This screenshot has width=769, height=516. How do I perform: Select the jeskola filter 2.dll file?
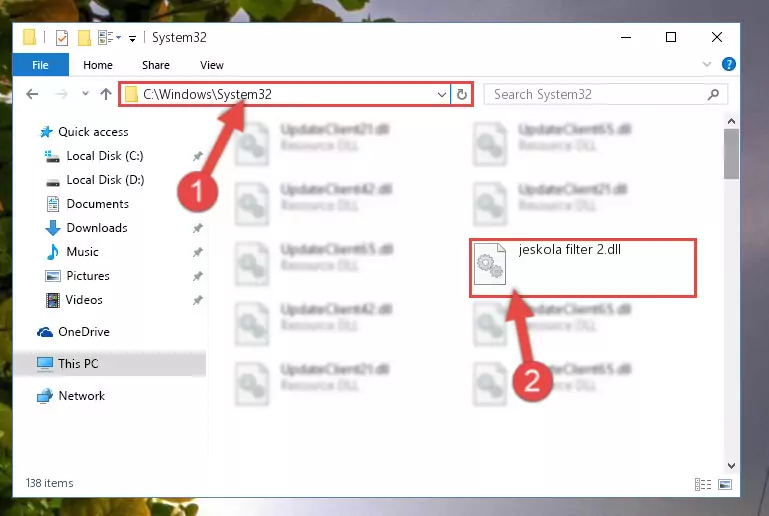pos(583,268)
